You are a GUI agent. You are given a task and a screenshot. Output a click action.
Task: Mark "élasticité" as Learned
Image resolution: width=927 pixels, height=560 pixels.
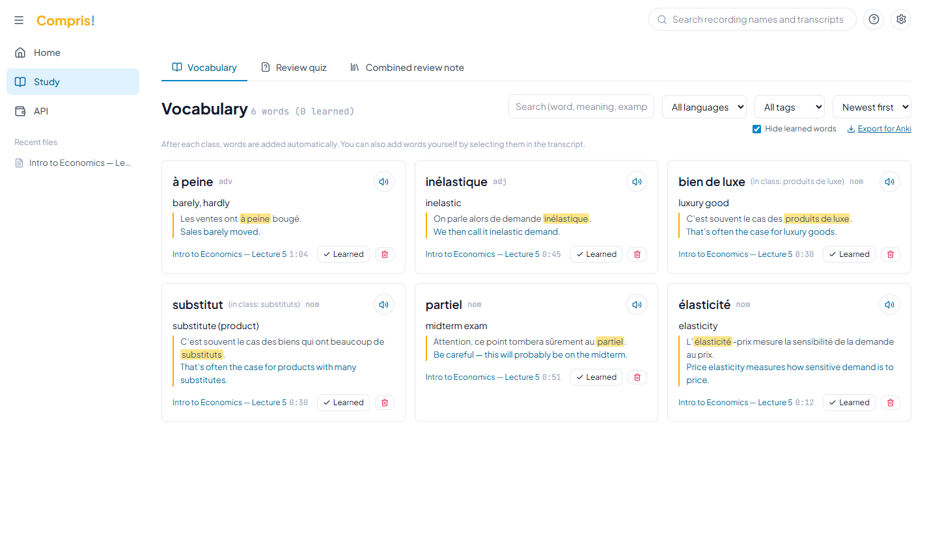849,403
